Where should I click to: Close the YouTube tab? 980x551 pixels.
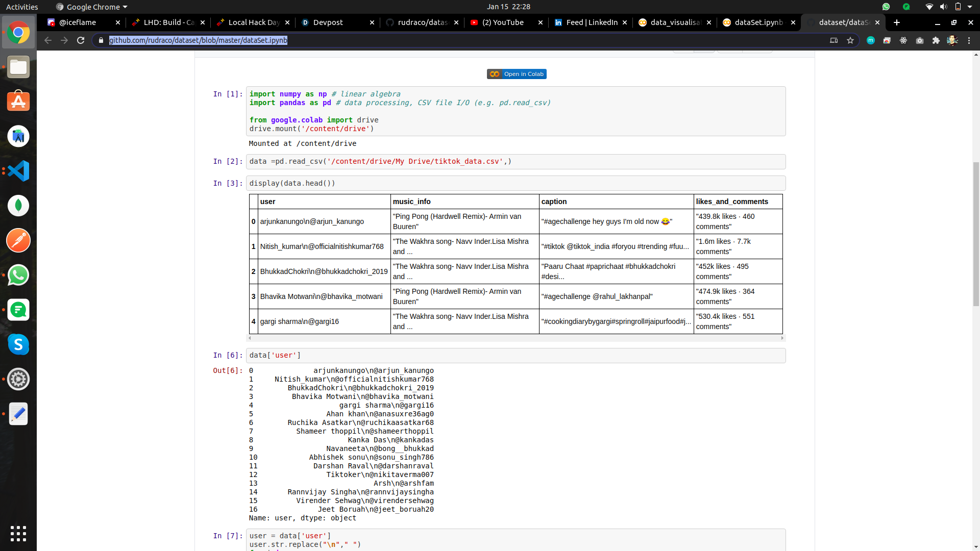(540, 22)
